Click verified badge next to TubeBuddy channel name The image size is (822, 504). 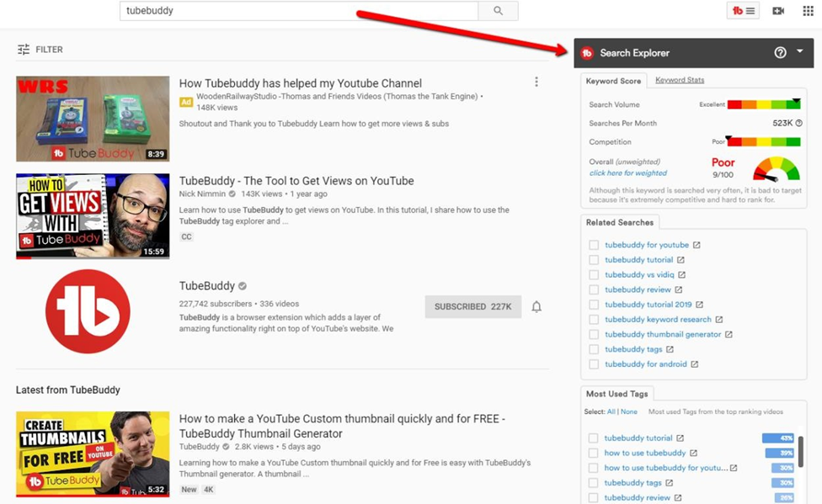tap(243, 286)
